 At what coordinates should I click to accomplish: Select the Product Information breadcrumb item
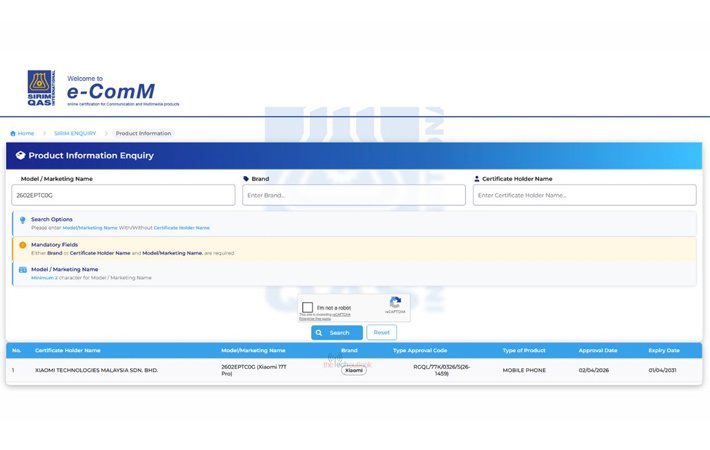coord(143,133)
